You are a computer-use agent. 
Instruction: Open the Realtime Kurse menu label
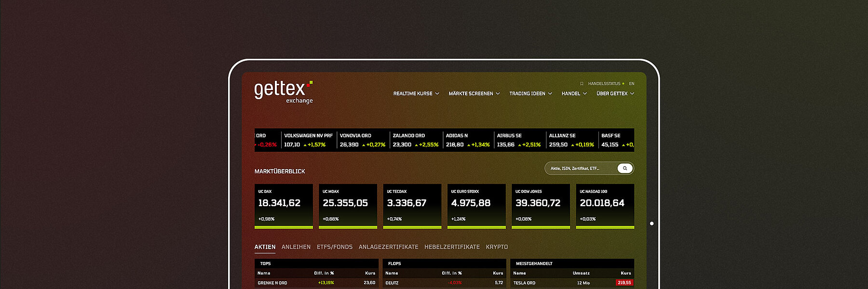tap(413, 93)
